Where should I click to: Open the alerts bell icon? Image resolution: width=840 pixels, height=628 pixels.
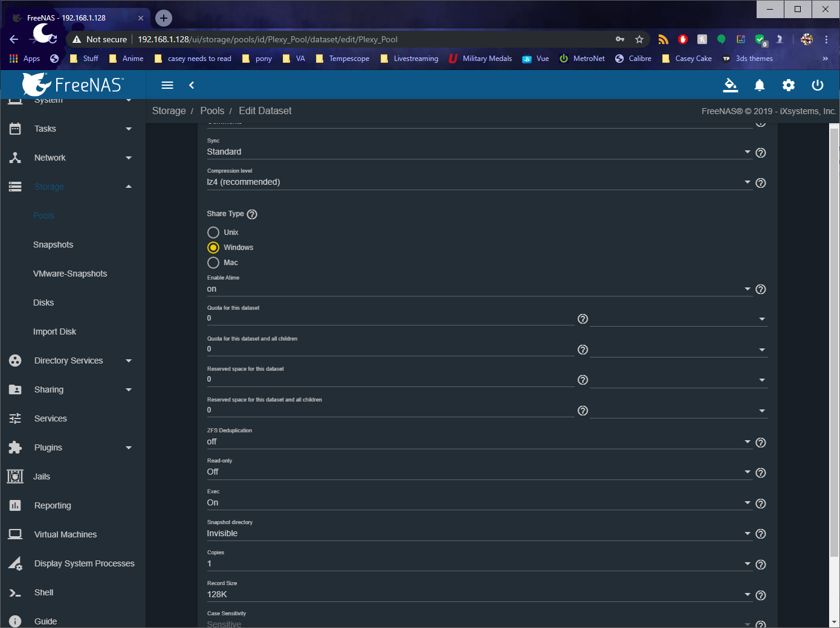tap(760, 85)
